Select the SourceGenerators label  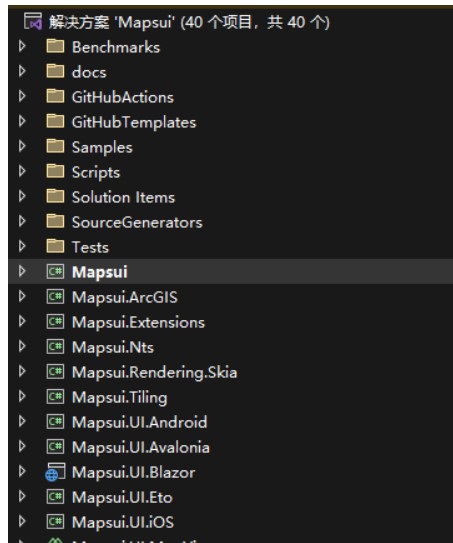137,222
